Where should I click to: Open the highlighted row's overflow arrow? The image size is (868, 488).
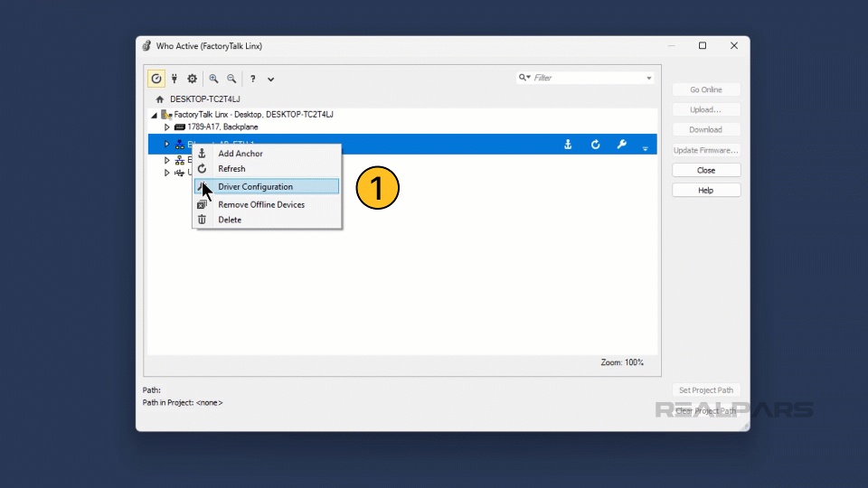coord(645,147)
